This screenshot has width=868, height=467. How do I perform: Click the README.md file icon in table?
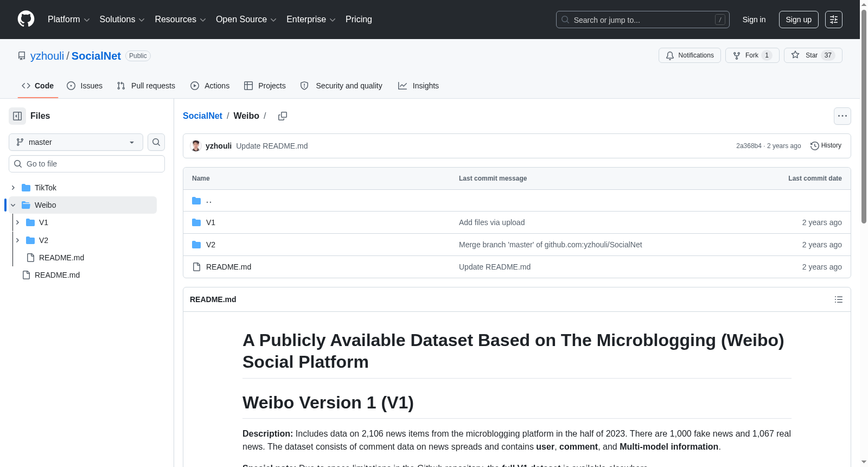196,267
